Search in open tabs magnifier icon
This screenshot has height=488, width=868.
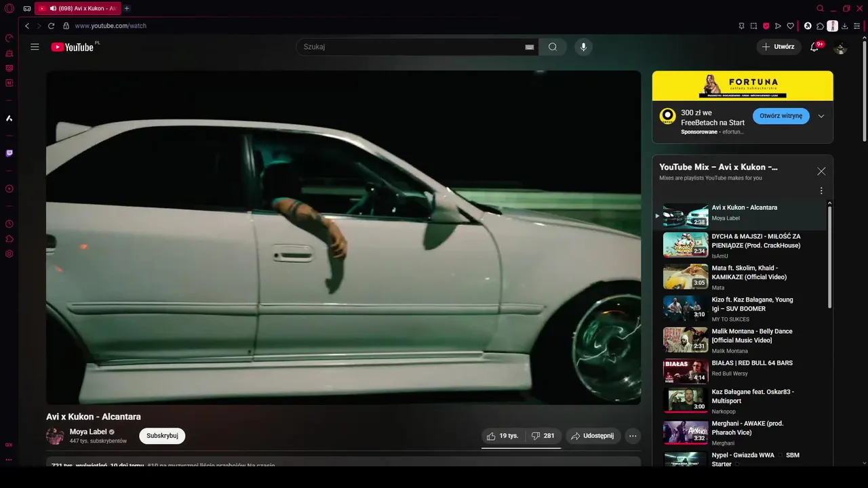coord(820,8)
